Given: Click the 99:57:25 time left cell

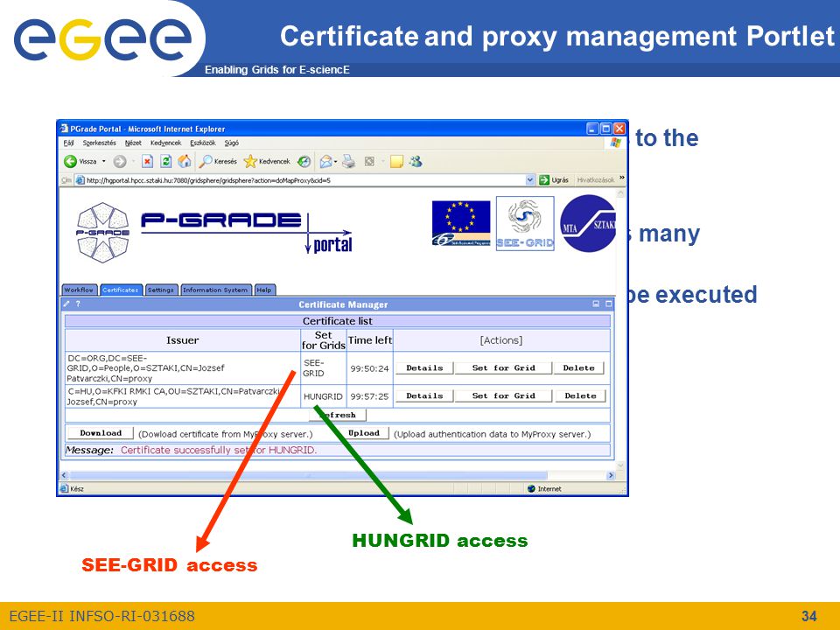Looking at the screenshot, I should point(369,396).
